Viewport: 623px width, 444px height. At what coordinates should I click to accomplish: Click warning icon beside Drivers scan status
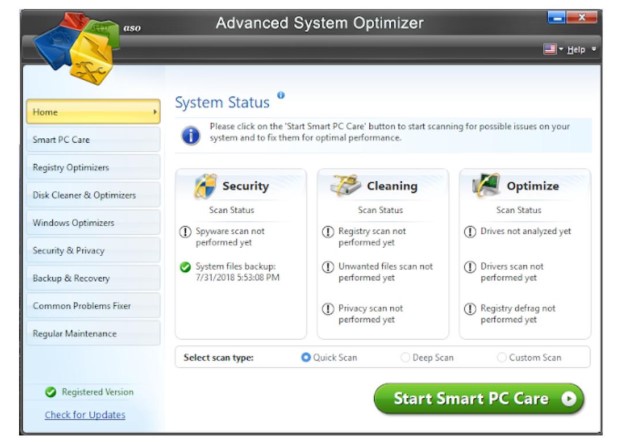[470, 267]
